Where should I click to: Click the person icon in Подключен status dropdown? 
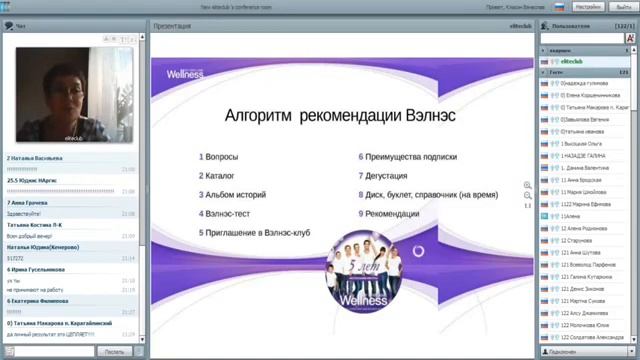545,351
